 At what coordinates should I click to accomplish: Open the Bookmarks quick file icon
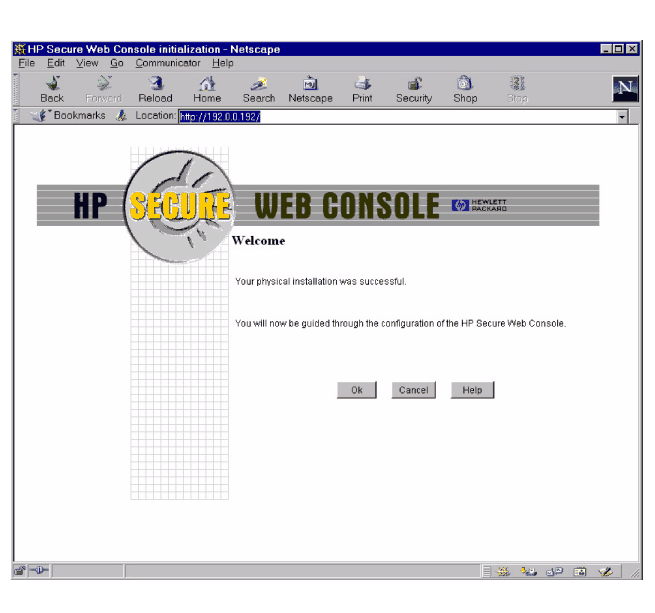pyautogui.click(x=40, y=115)
